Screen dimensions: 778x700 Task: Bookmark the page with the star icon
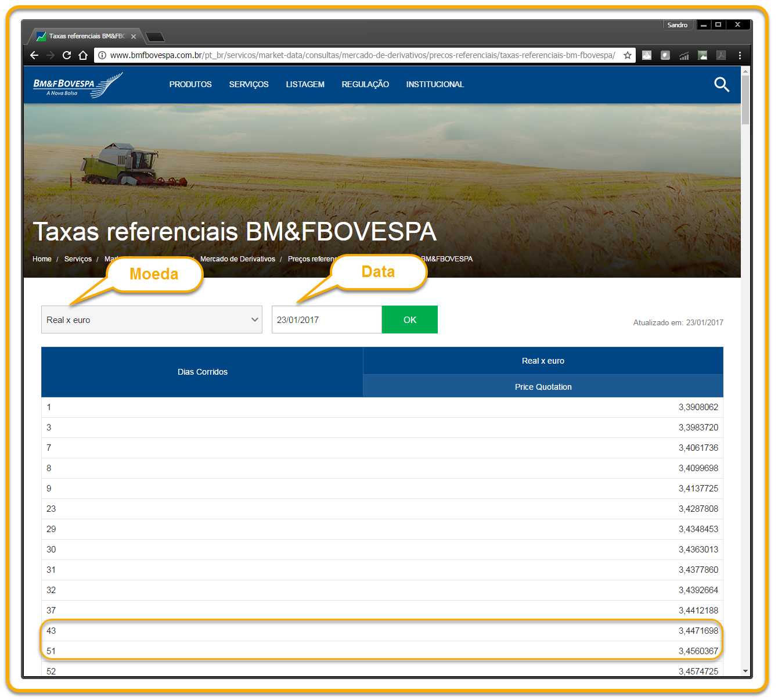[x=628, y=55]
